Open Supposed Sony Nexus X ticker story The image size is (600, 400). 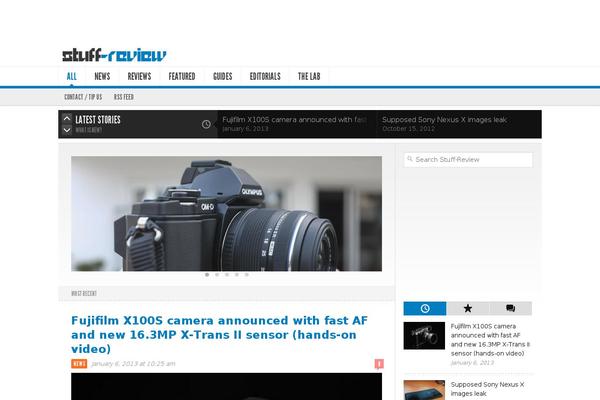pyautogui.click(x=444, y=120)
